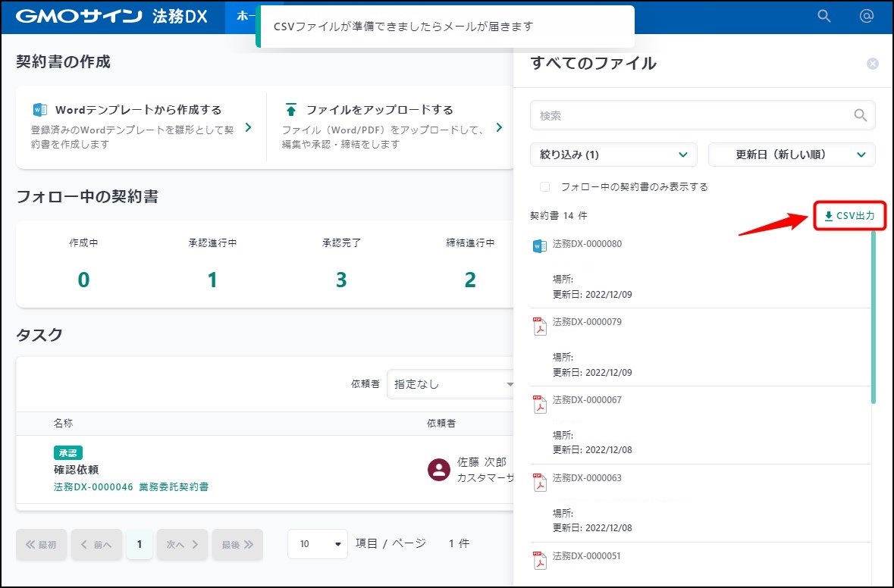This screenshot has width=894, height=588.
Task: Open the @ mentions icon in header
Action: (866, 16)
